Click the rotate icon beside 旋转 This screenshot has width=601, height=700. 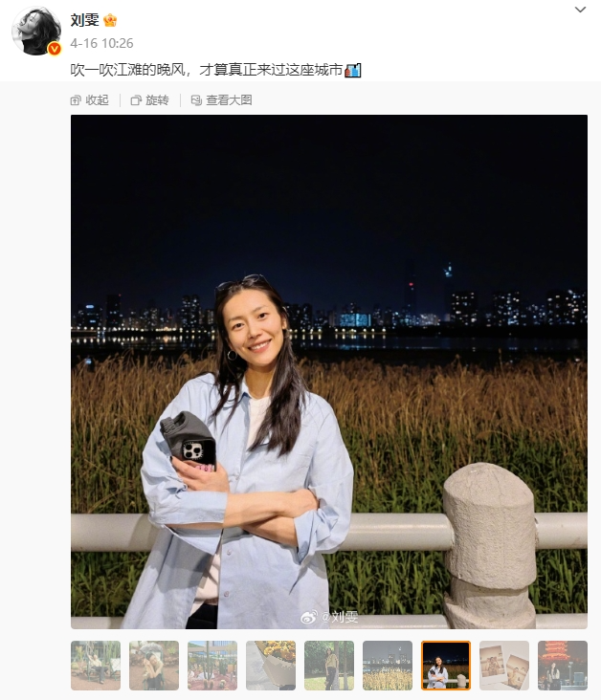[x=136, y=100]
